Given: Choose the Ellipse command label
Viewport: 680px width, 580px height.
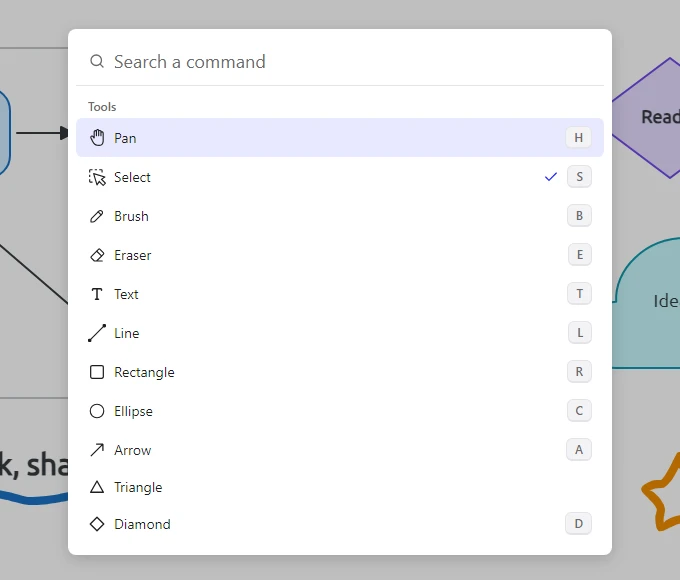Looking at the screenshot, I should pyautogui.click(x=134, y=411).
